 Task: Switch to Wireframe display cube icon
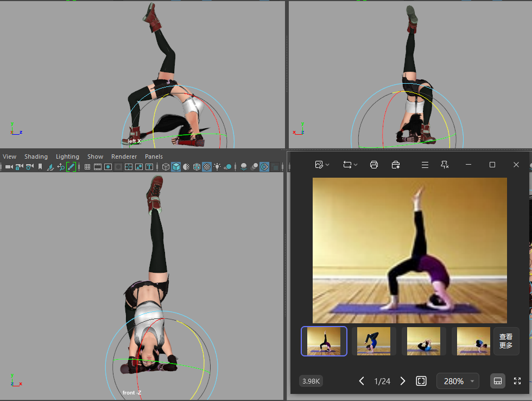point(166,167)
